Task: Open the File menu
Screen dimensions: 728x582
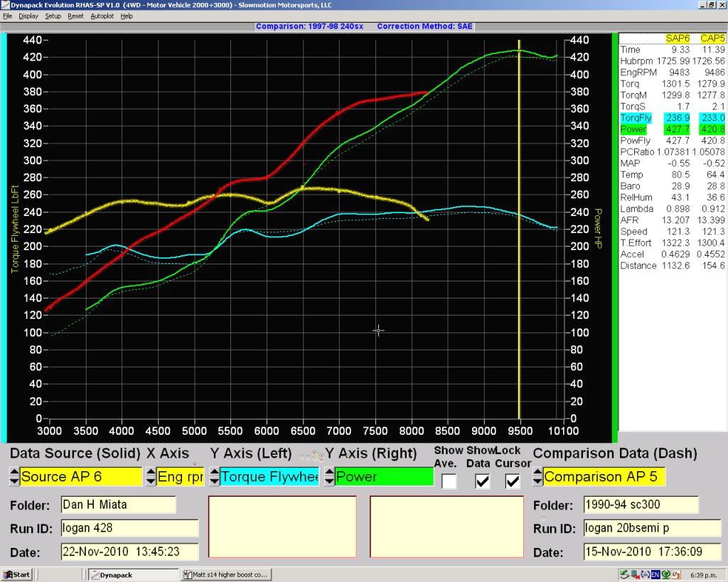Action: [x=7, y=16]
